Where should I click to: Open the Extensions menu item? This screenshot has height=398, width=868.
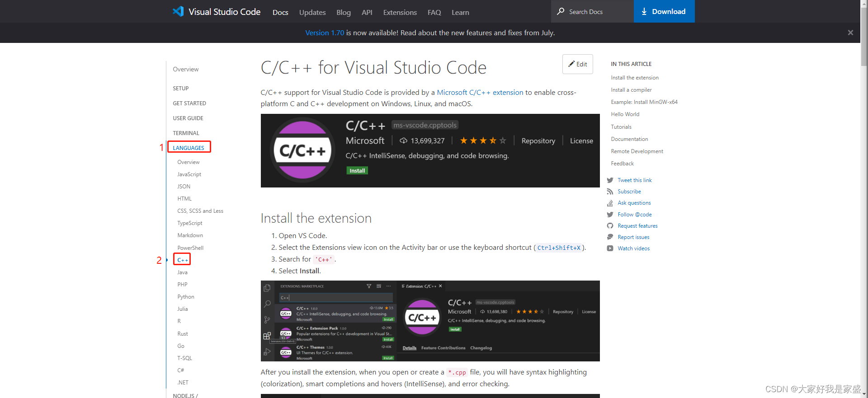tap(400, 12)
